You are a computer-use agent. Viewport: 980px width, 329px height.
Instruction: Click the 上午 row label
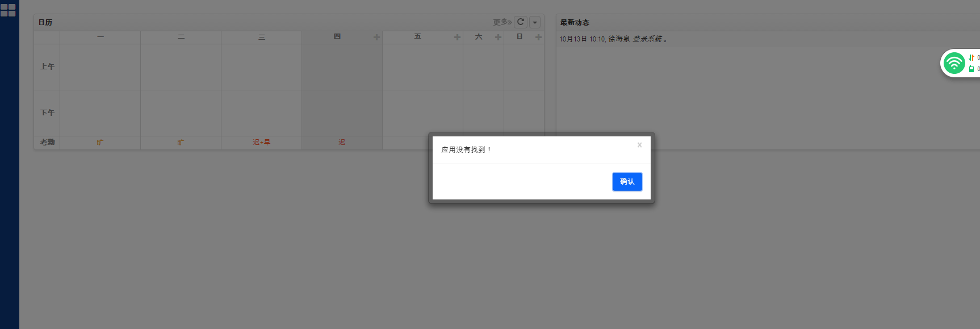[x=47, y=66]
